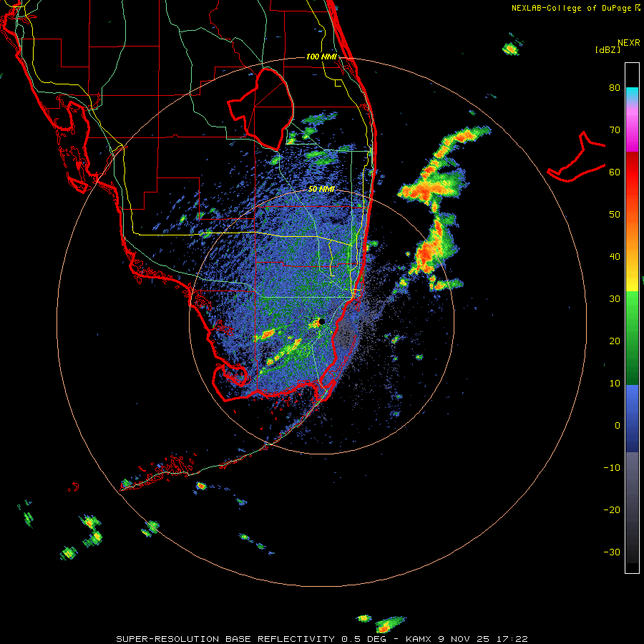Pick the cyan segment atop the color bar
The image size is (644, 644).
(x=632, y=92)
